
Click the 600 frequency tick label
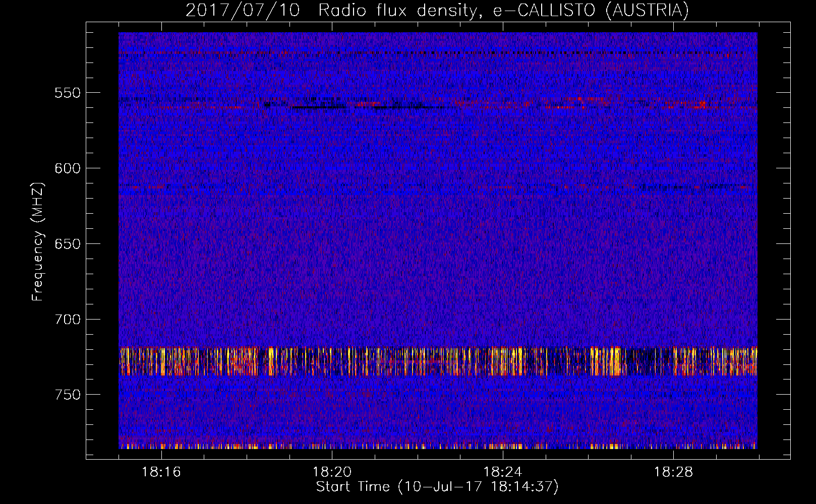pos(68,168)
